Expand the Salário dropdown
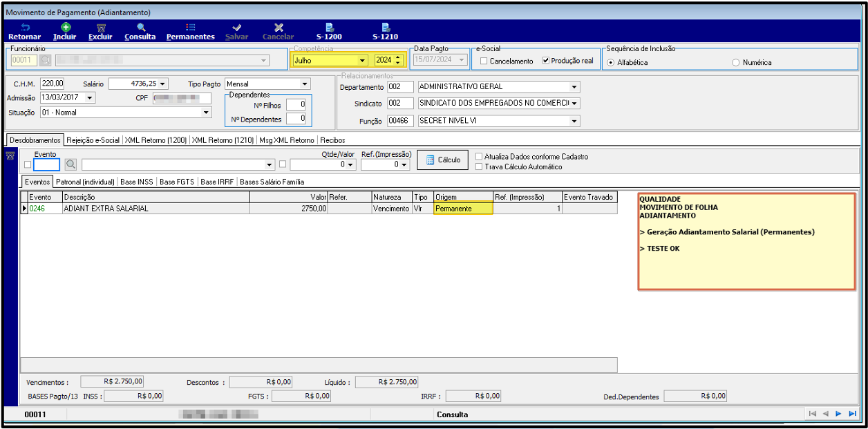This screenshot has width=868, height=429. 163,84
